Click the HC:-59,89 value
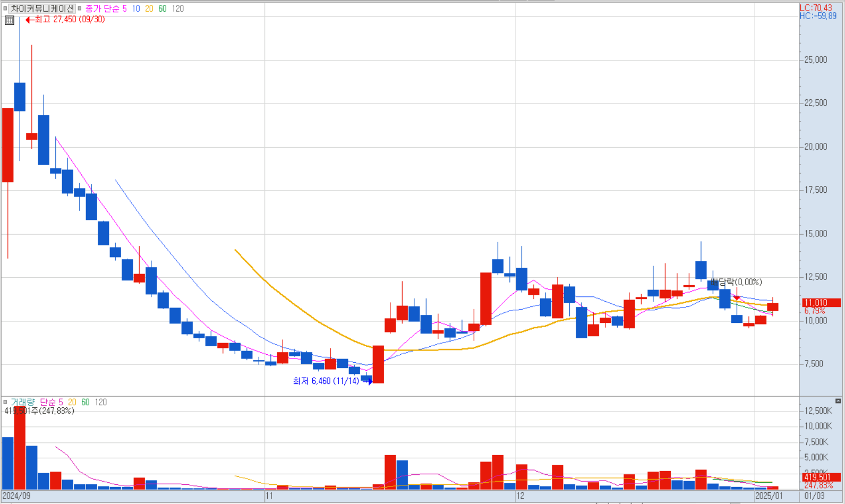 point(818,16)
